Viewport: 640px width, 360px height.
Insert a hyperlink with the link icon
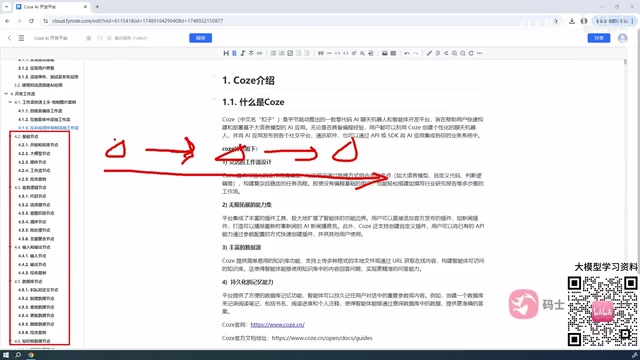click(260, 53)
